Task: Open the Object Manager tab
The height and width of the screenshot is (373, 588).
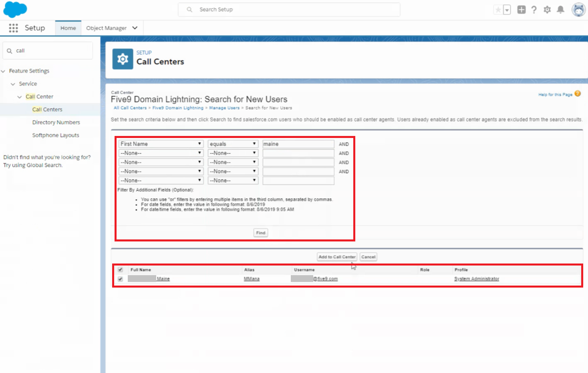Action: [x=106, y=28]
